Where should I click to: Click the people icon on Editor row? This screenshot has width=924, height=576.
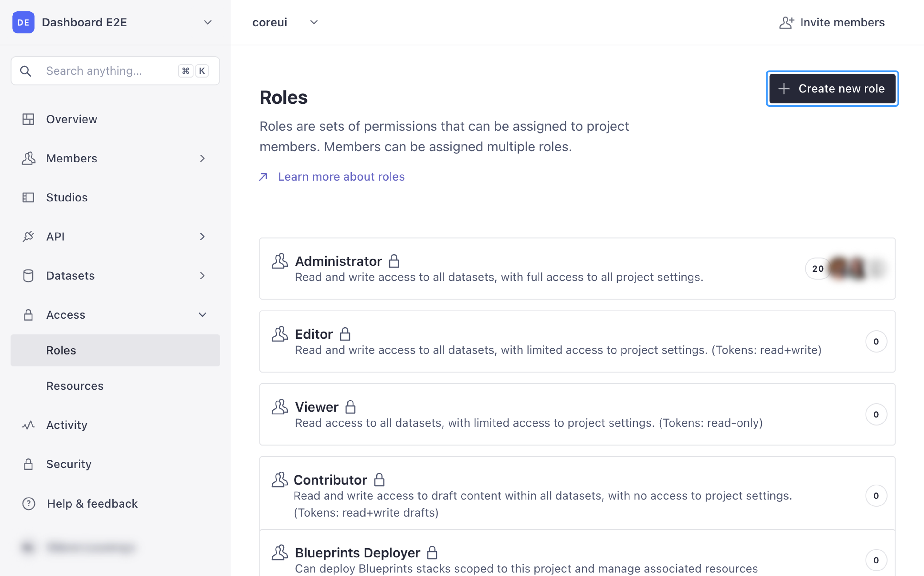click(x=280, y=334)
